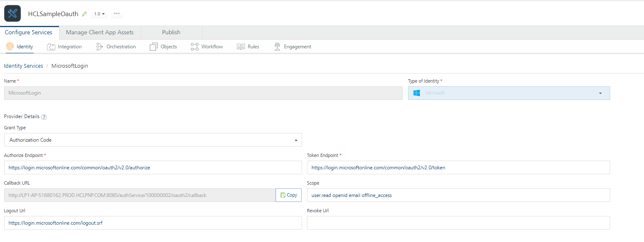644x242 pixels.
Task: Open the Type of Identity dropdown
Action: (x=509, y=93)
